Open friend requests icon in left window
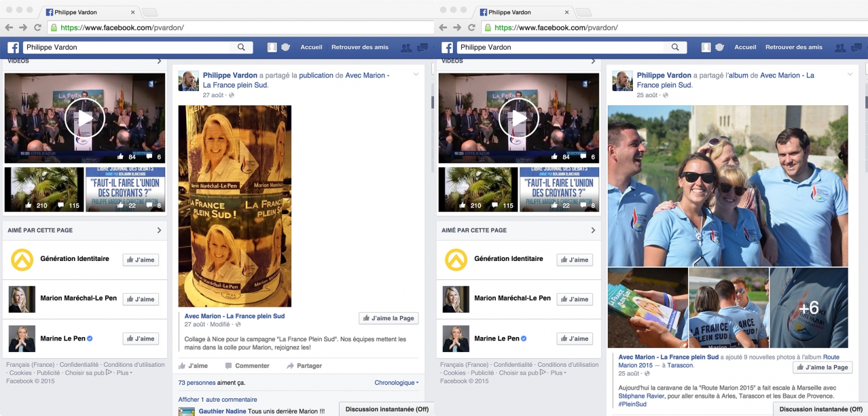Image resolution: width=868 pixels, height=416 pixels. tap(407, 48)
